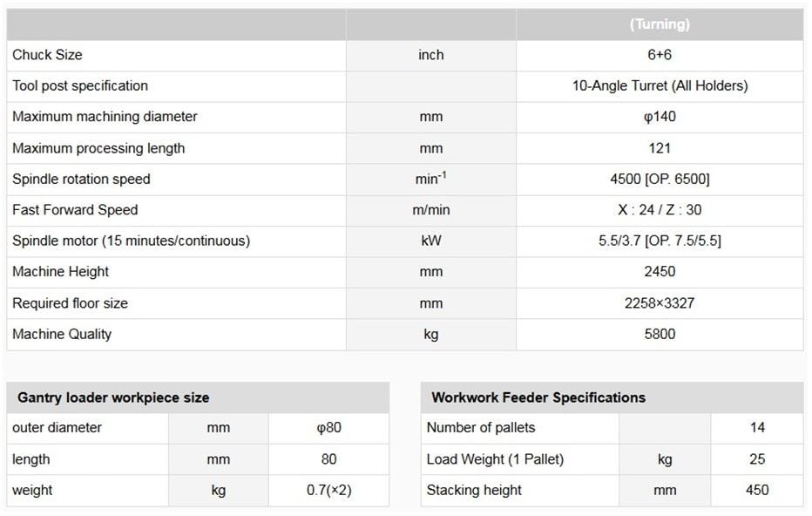Click "10-Angle Turret (All Holders)" cell
Screen dimensions: 812x516
click(660, 85)
